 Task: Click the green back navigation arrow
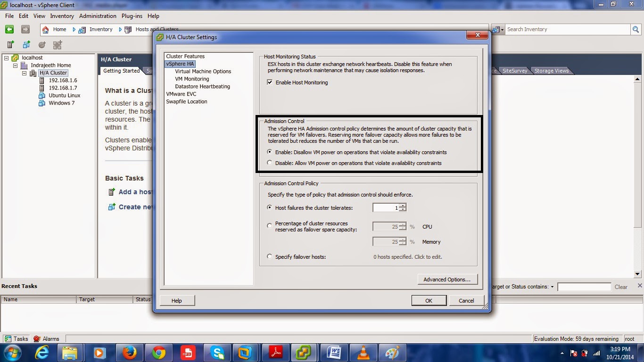point(9,29)
